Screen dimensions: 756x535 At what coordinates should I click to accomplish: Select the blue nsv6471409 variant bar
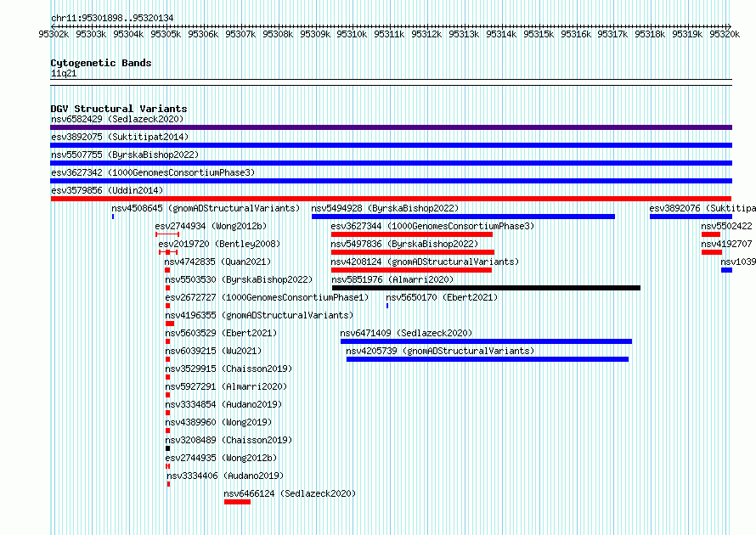point(486,341)
